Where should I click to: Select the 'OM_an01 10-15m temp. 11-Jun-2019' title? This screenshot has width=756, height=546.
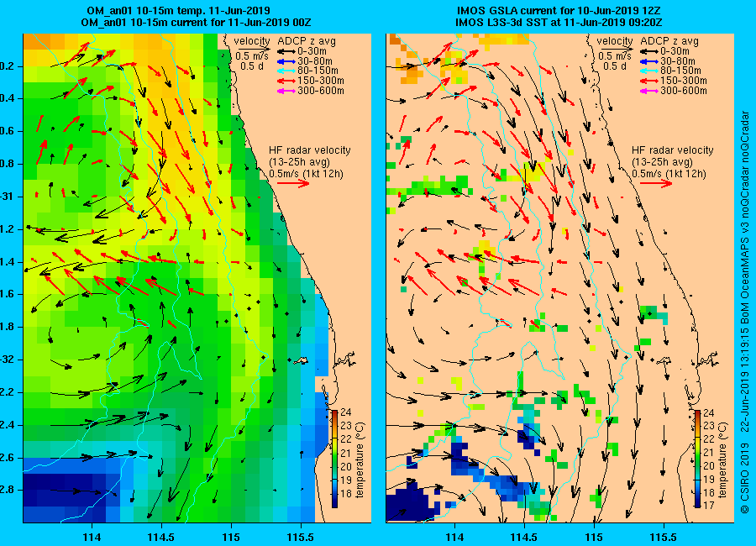[x=178, y=11]
